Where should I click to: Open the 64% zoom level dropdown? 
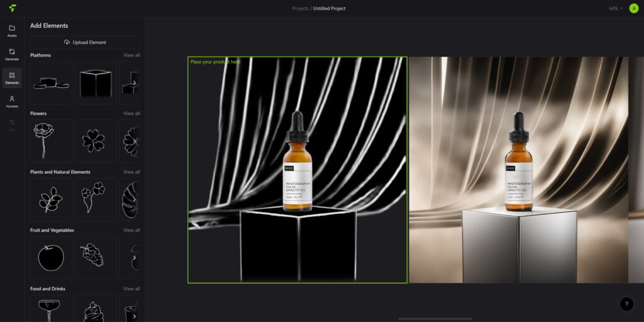pyautogui.click(x=616, y=8)
